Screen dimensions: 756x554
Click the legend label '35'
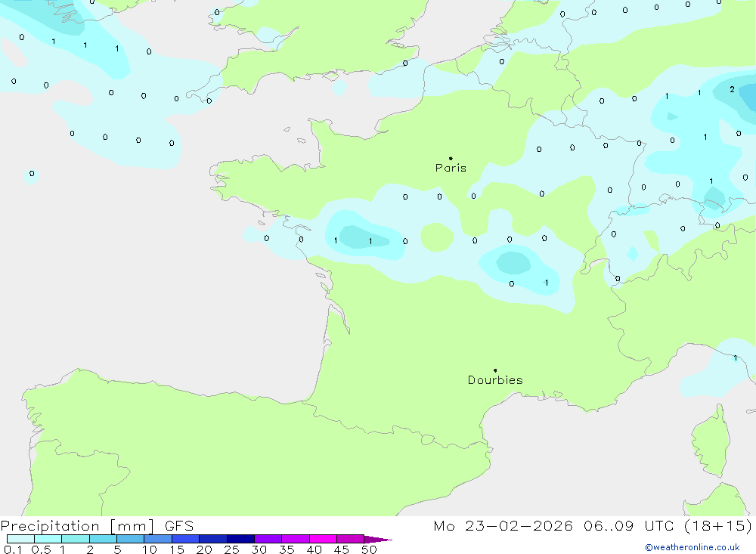(x=287, y=549)
